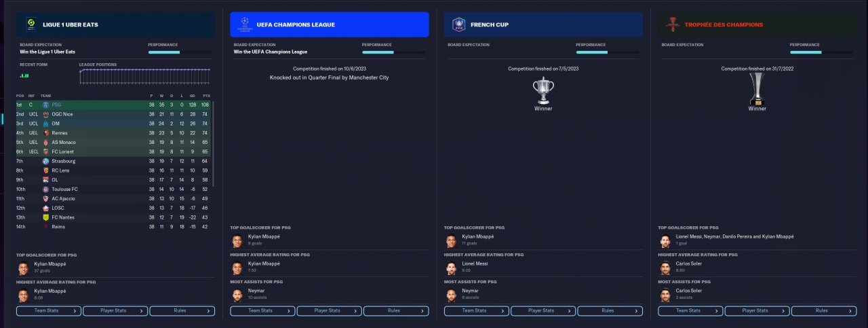Click the Recent Form green bars
Image resolution: width=868 pixels, height=328 pixels.
[x=24, y=75]
